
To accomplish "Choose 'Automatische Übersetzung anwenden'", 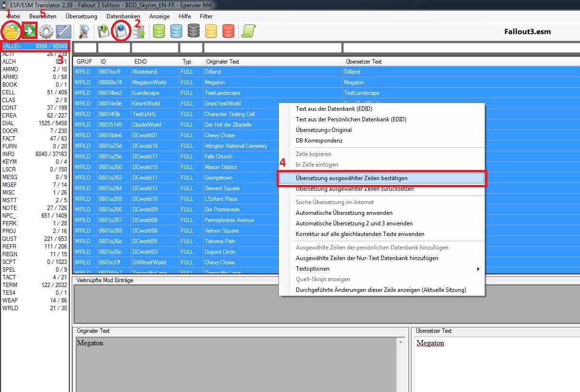I will tap(382, 213).
